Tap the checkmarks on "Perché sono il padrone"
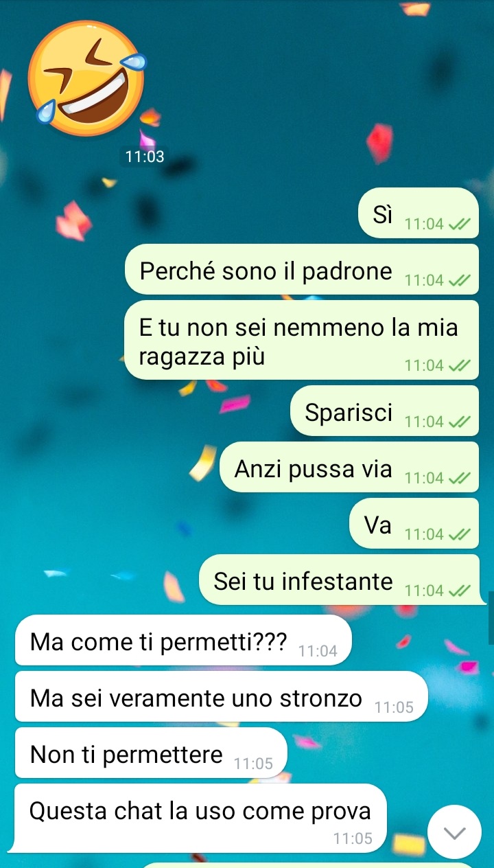 pos(459,280)
